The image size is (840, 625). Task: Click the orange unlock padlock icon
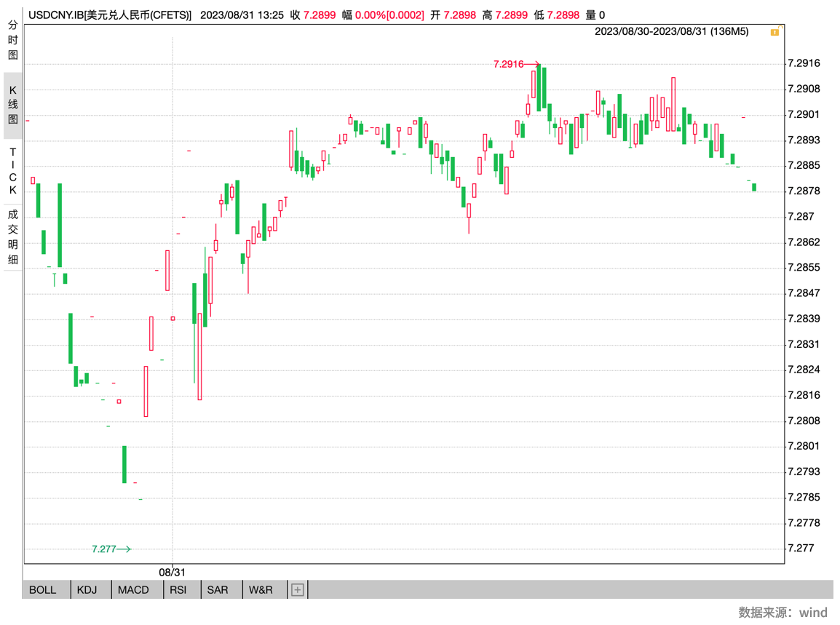point(774,31)
